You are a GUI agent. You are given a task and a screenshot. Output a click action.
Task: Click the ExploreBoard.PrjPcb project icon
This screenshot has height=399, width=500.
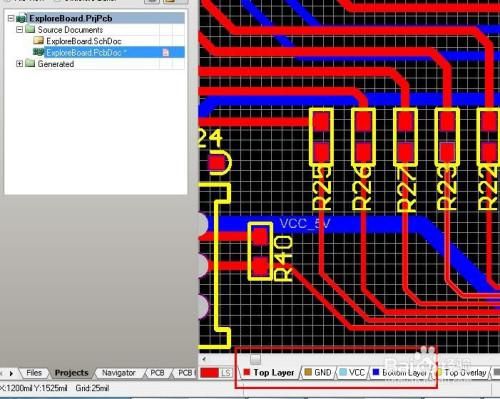[22, 18]
